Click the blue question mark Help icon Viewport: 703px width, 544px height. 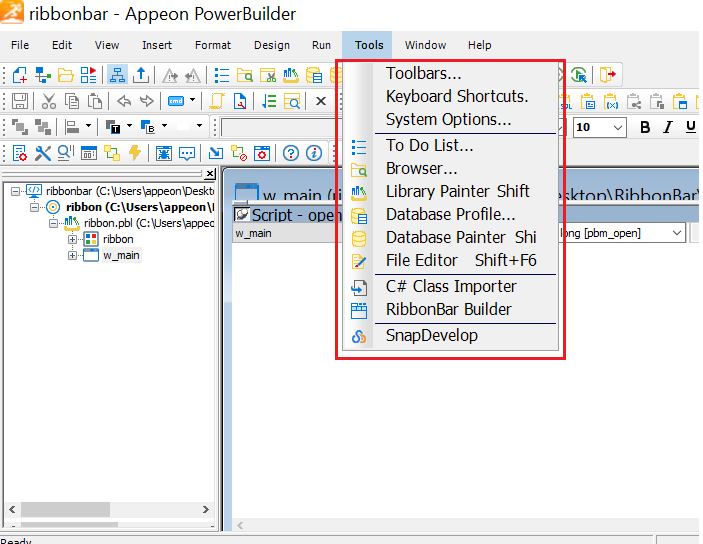(291, 153)
